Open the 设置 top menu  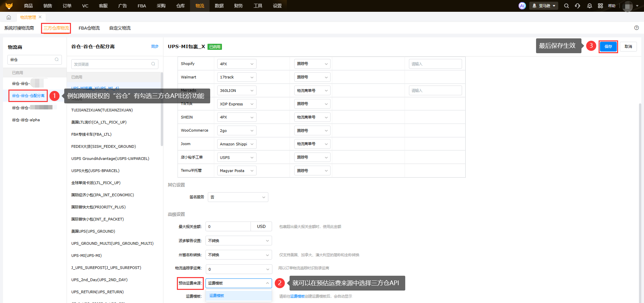pyautogui.click(x=277, y=6)
